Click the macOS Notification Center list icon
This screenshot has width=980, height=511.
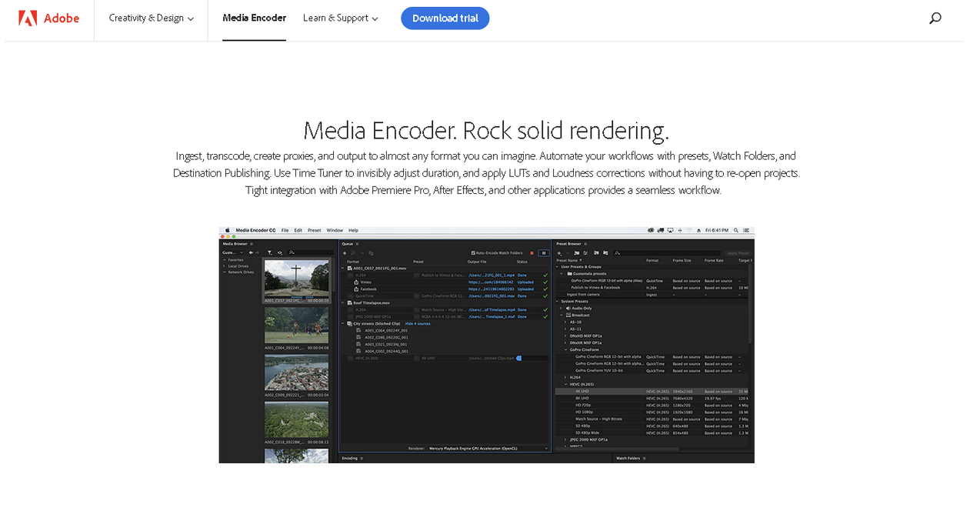(x=746, y=230)
